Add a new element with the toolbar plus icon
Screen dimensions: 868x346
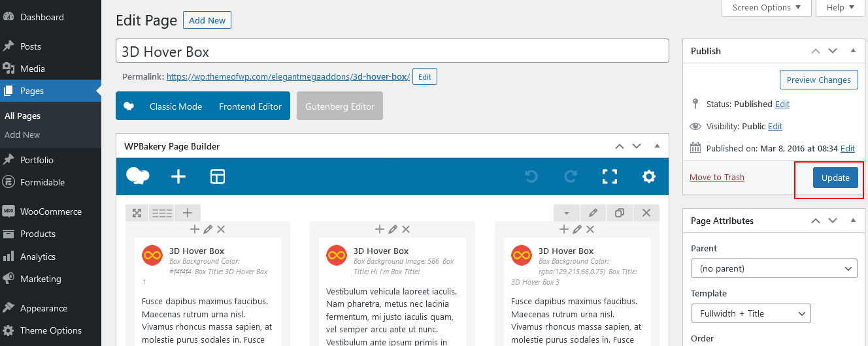[x=178, y=176]
